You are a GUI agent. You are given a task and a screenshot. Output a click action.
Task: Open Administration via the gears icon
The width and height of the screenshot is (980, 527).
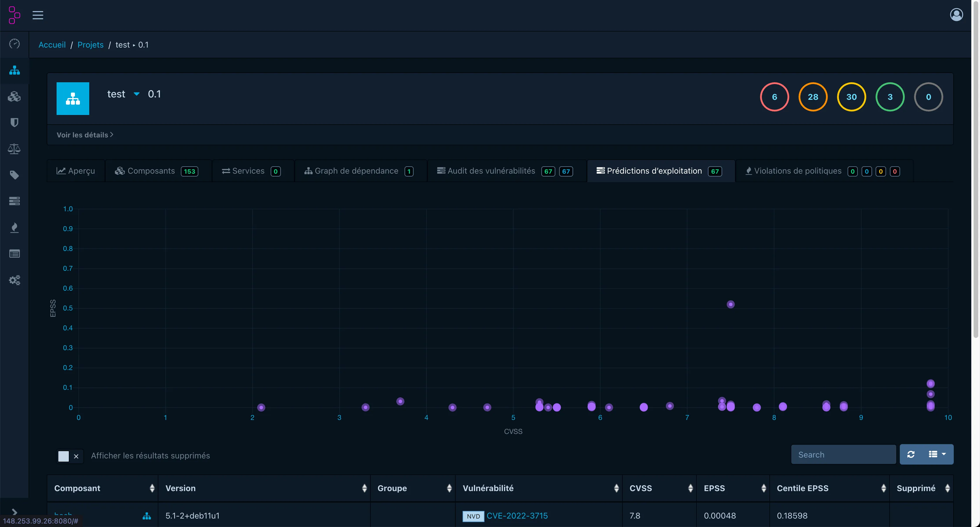(14, 280)
